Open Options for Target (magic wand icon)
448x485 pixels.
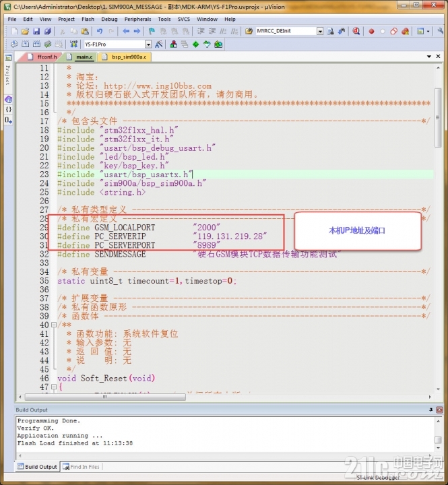tap(159, 44)
